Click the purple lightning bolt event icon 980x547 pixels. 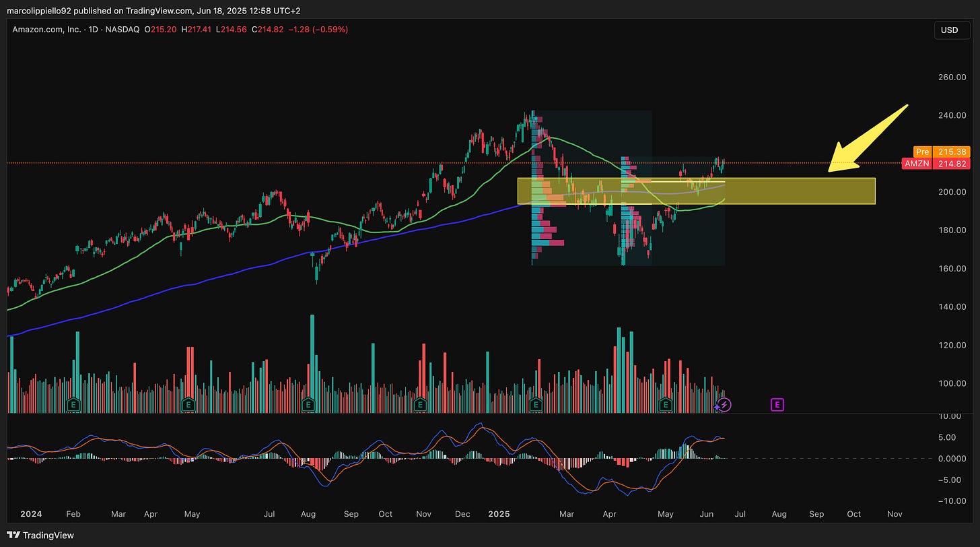point(725,405)
